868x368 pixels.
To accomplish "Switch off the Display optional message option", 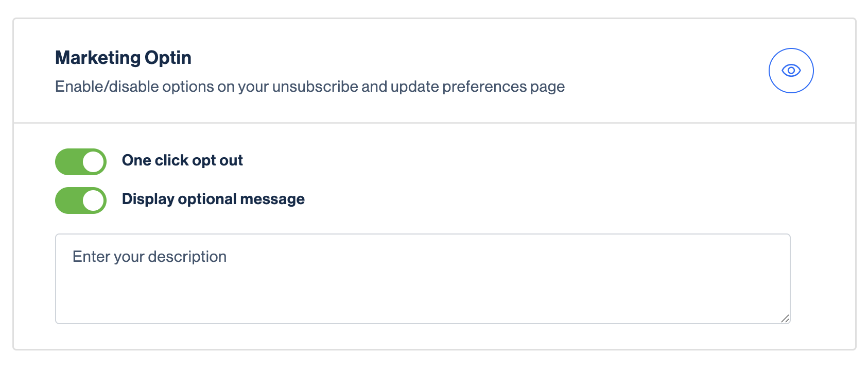I will pos(80,200).
